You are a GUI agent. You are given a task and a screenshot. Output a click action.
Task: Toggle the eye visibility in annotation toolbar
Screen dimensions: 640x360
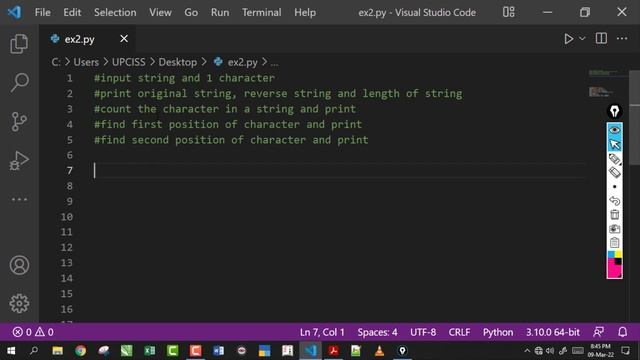pyautogui.click(x=614, y=130)
